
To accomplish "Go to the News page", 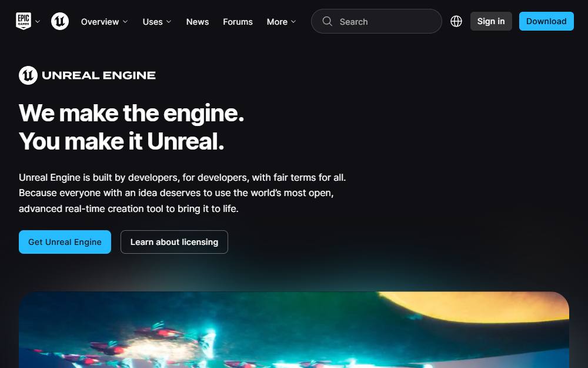I will (198, 22).
